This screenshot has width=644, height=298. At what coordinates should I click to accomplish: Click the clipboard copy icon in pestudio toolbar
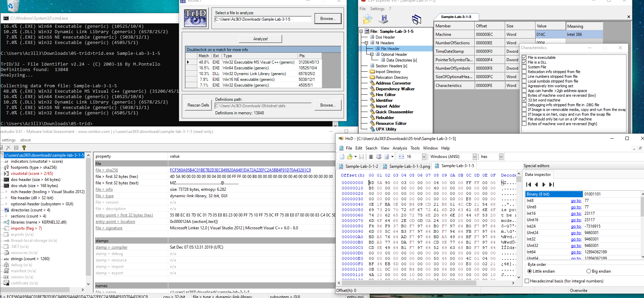(16, 148)
